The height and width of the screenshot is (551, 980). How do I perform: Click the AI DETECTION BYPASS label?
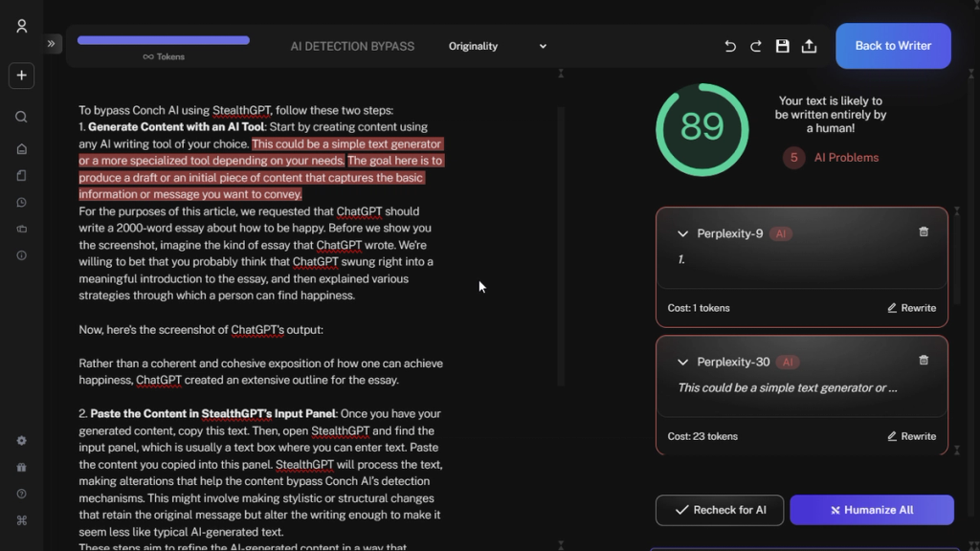352,46
